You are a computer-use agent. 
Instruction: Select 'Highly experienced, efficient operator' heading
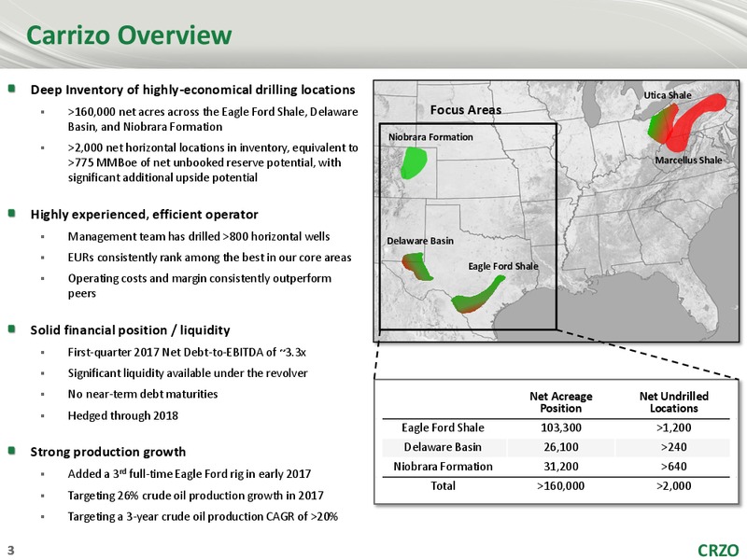click(x=145, y=215)
